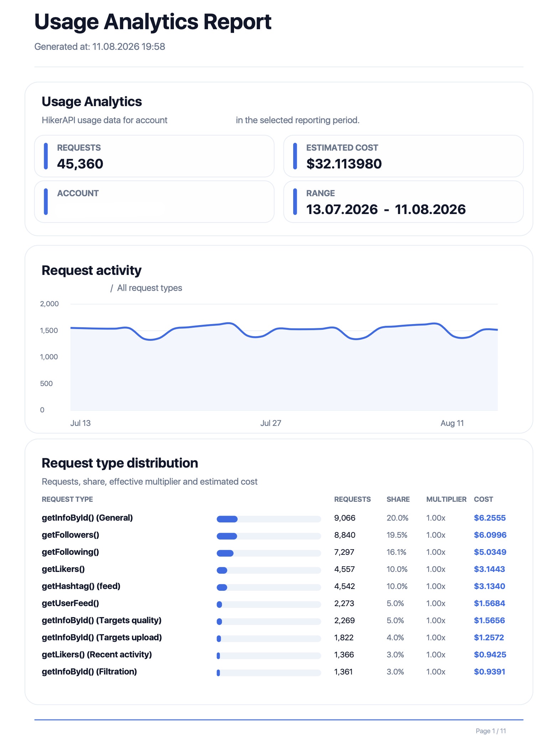Image resolution: width=560 pixels, height=745 pixels.
Task: Click the getLikers() (Recent activity) row
Action: pyautogui.click(x=274, y=655)
